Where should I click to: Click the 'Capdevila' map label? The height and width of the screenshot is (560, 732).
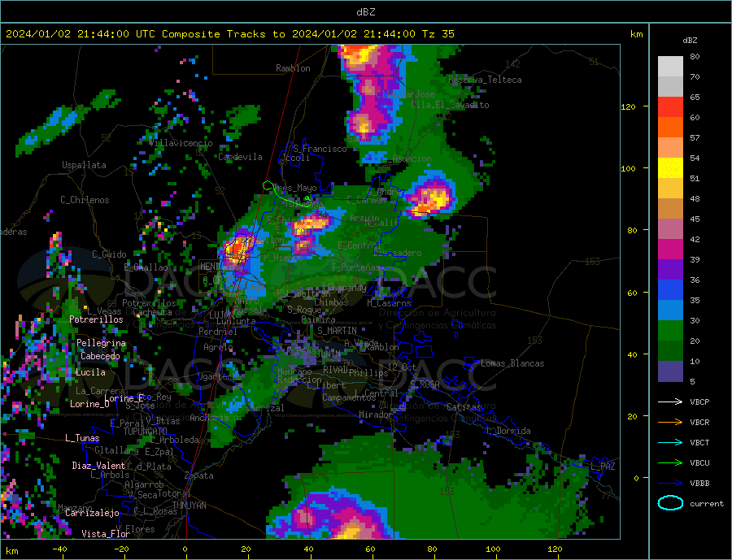coord(240,157)
